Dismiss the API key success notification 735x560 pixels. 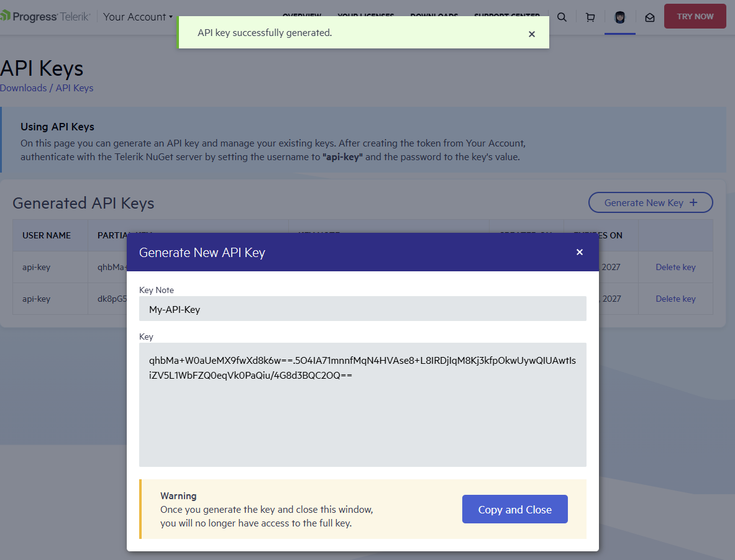coord(532,34)
